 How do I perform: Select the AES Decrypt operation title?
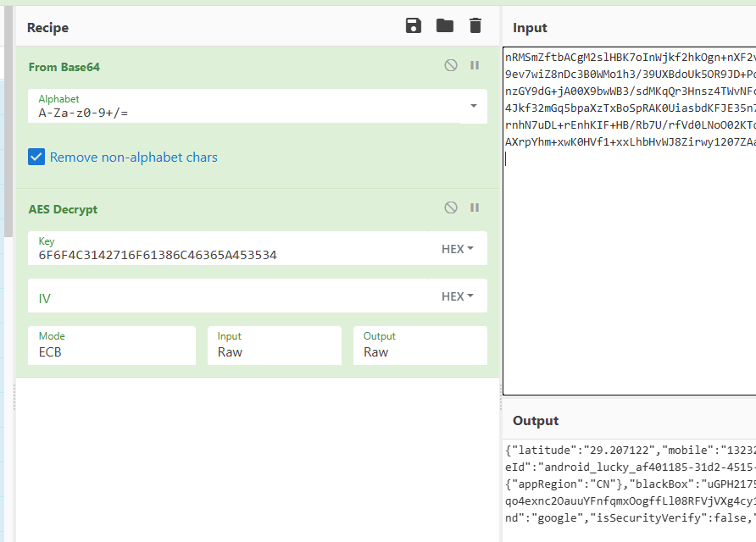(63, 209)
